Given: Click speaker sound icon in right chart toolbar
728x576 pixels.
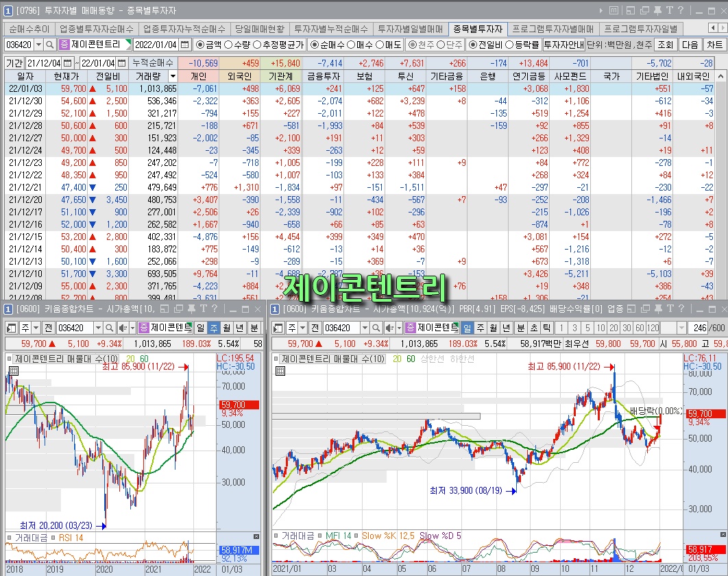Looking at the screenshot, I should coord(389,328).
